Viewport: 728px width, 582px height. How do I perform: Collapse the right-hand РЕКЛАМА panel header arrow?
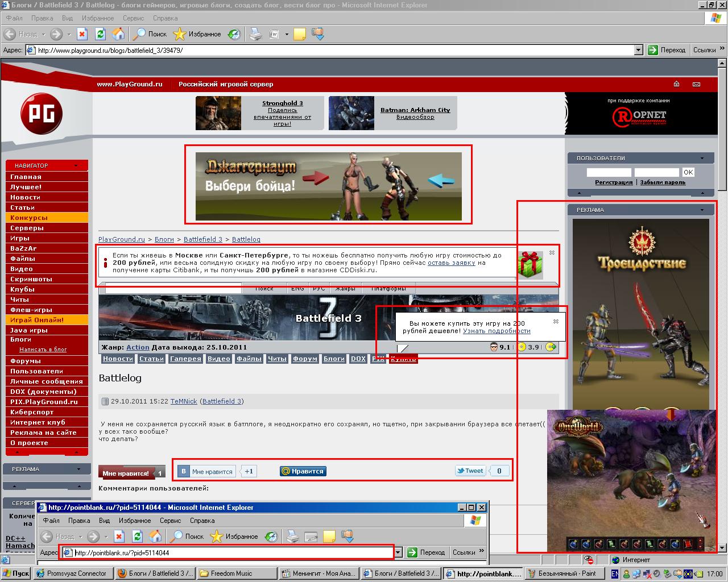(702, 210)
